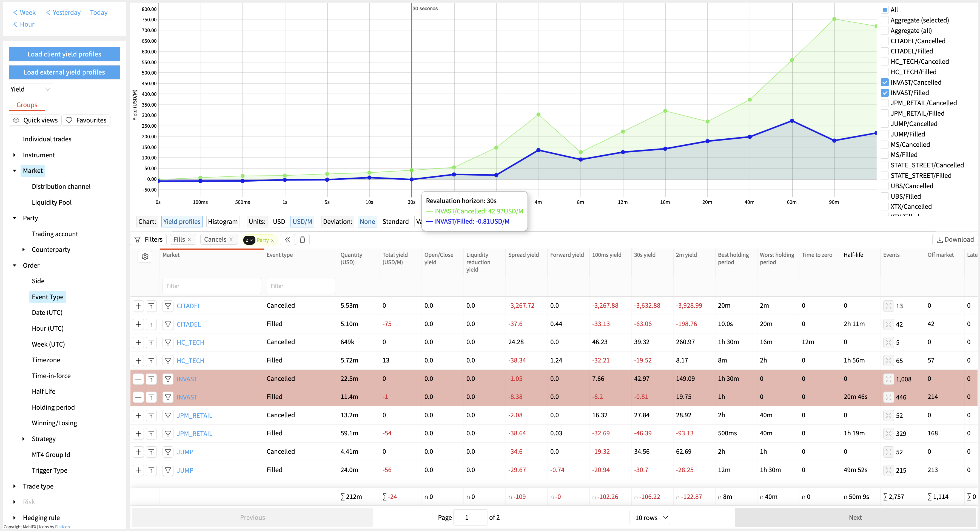Remove the Cancels filter chip
Image resolution: width=980 pixels, height=531 pixels.
pos(231,239)
